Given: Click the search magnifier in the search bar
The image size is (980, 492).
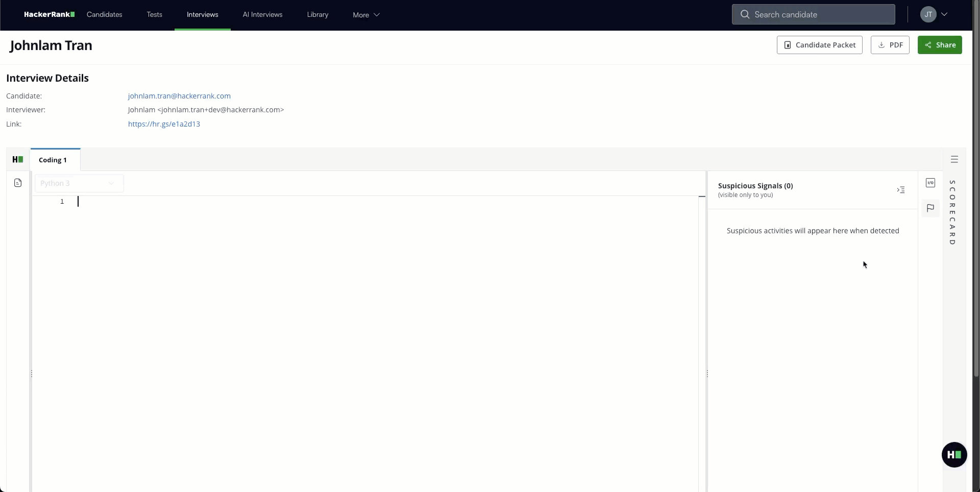Looking at the screenshot, I should pyautogui.click(x=745, y=14).
